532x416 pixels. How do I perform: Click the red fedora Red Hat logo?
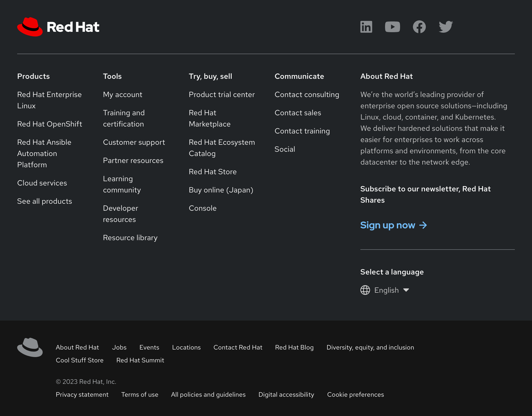(30, 27)
